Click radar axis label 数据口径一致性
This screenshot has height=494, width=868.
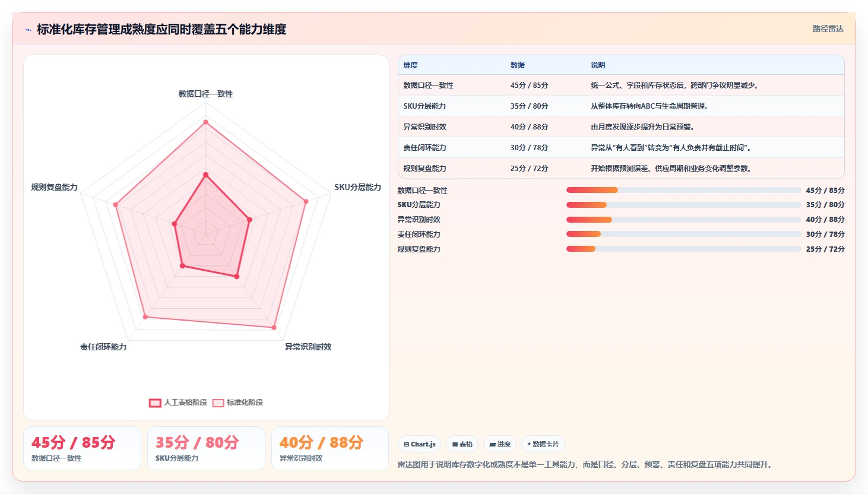click(x=205, y=94)
